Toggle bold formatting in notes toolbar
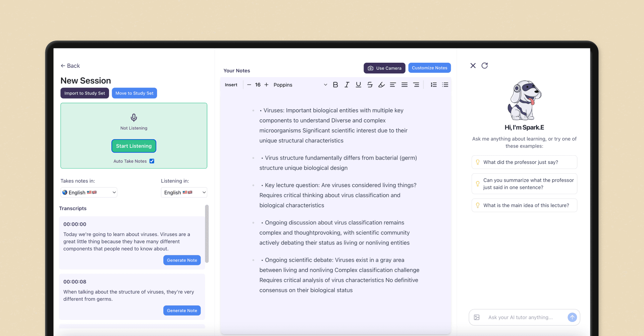Viewport: 644px width, 336px height. pyautogui.click(x=335, y=85)
